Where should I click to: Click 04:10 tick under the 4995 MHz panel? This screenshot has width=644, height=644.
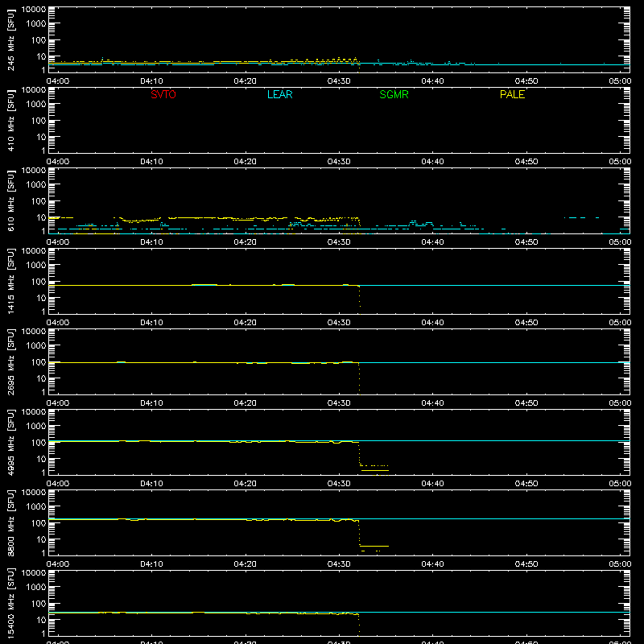coord(151,484)
